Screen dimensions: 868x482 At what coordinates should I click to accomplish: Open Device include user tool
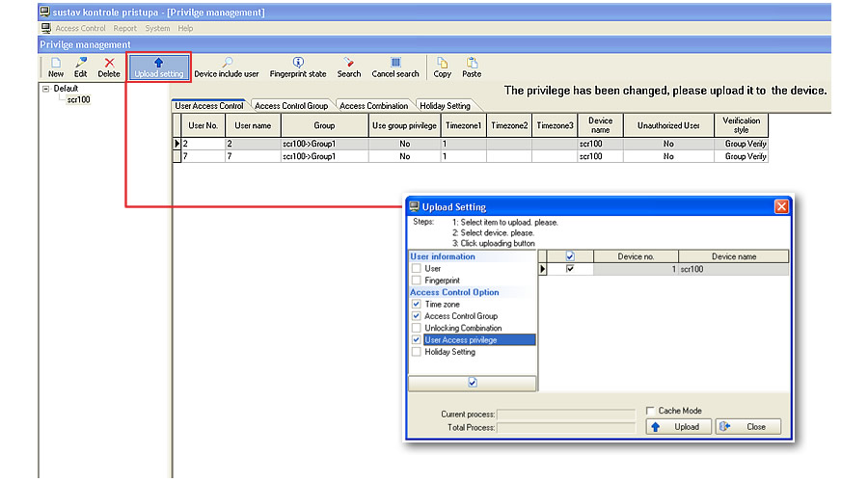pos(226,67)
